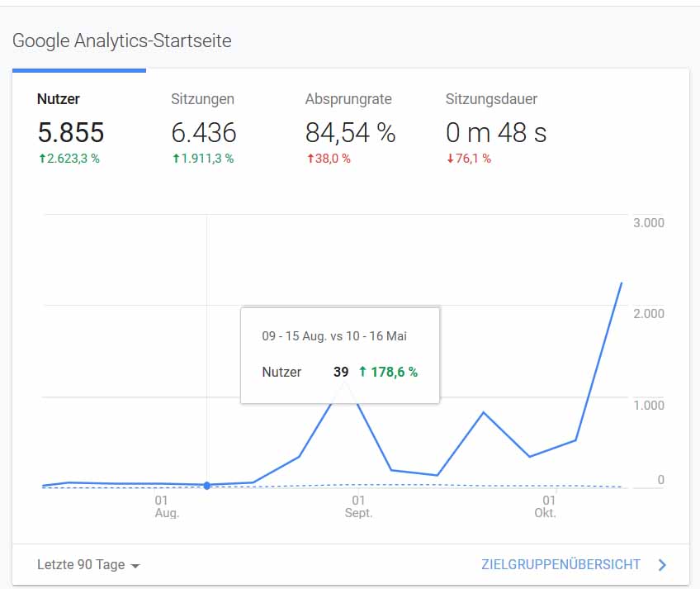Open the ZIELGRUPPENÜBERSICHT report link
This screenshot has width=700, height=589.
tap(560, 564)
